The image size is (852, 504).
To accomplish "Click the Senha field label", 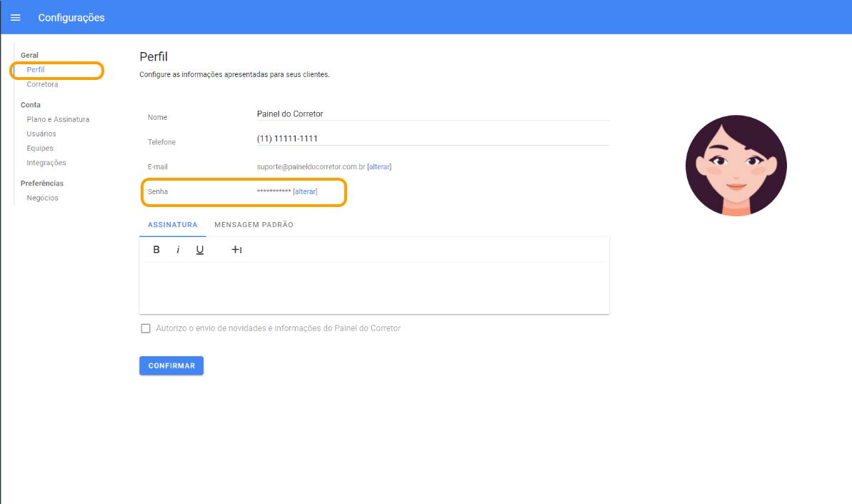I will 158,192.
